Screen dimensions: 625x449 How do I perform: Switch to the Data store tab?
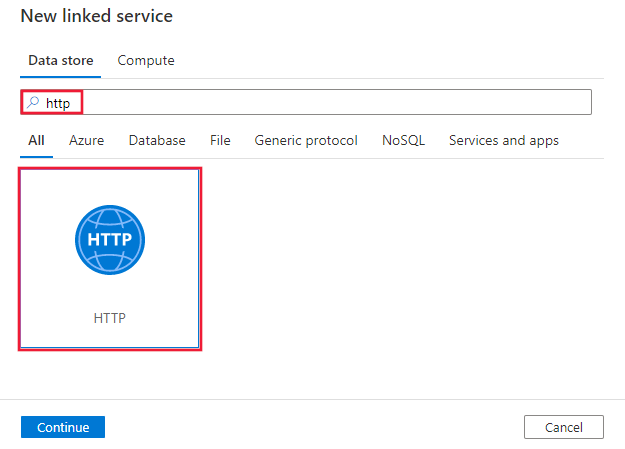point(61,61)
